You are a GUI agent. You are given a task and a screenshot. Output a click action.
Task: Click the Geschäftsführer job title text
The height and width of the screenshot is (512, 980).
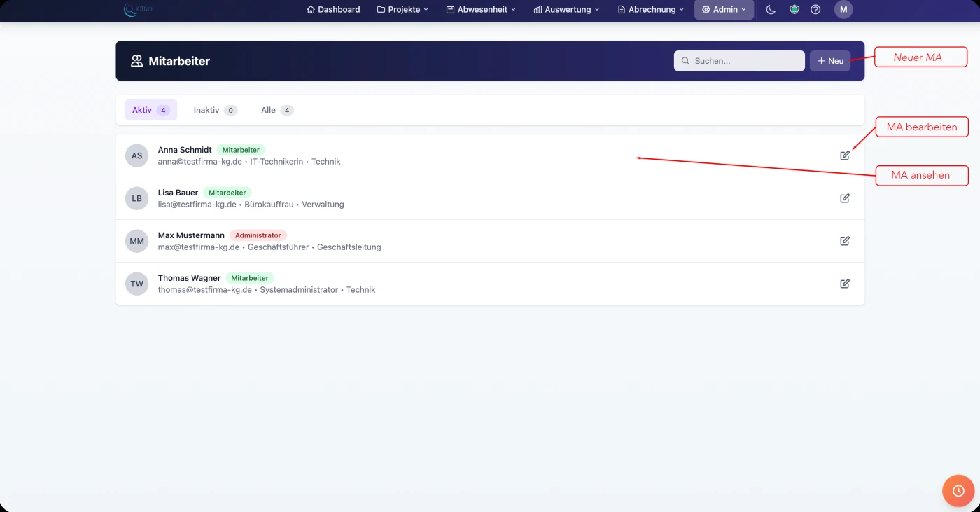pyautogui.click(x=278, y=247)
